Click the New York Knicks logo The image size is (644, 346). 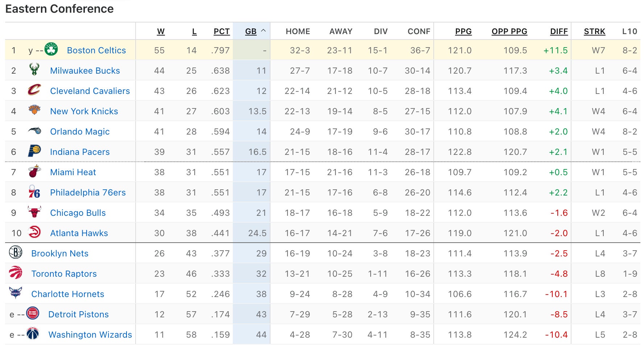coord(34,110)
